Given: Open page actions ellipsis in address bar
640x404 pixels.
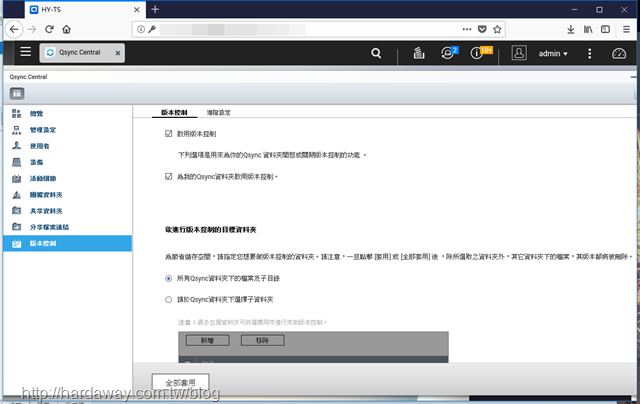Looking at the screenshot, I should point(467,29).
